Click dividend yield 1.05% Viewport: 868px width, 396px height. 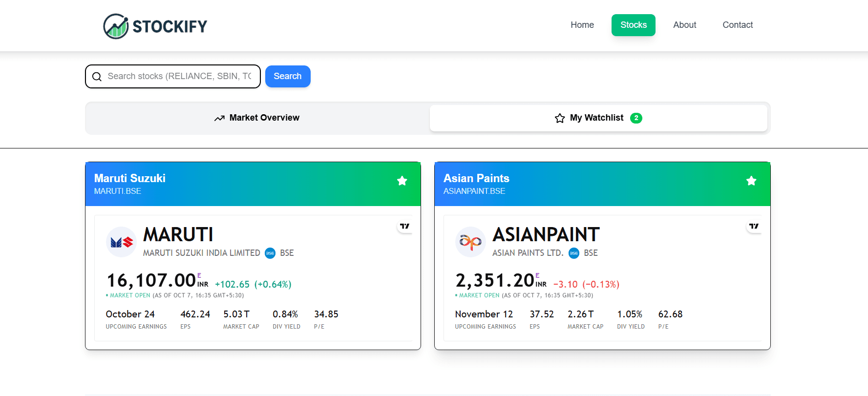pyautogui.click(x=630, y=314)
